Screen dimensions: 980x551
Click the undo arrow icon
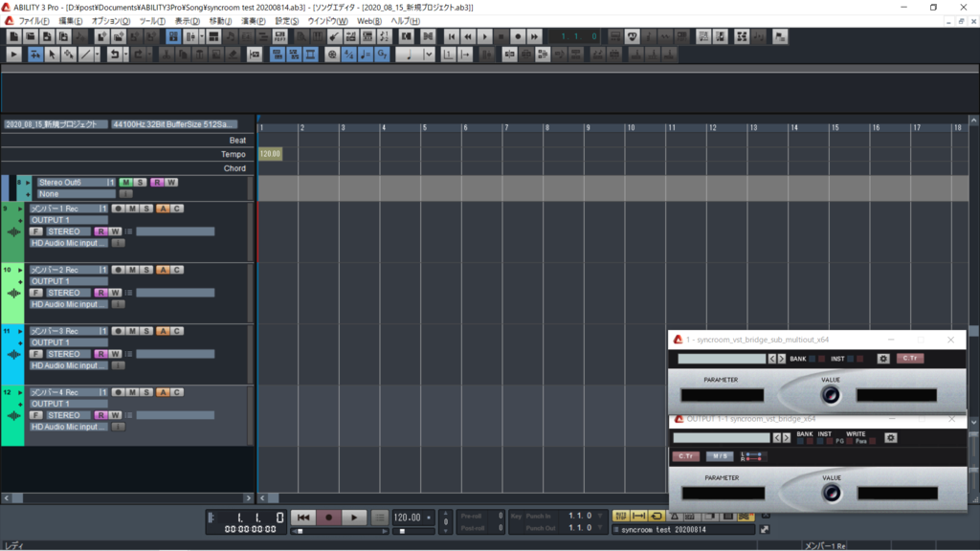tap(114, 55)
